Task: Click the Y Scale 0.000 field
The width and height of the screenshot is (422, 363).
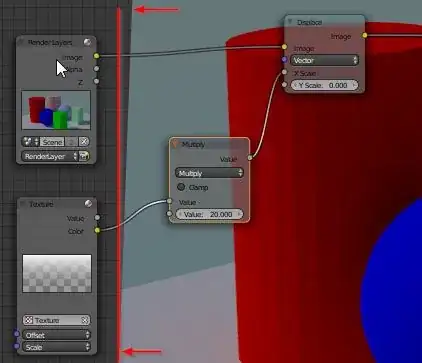Action: (324, 85)
